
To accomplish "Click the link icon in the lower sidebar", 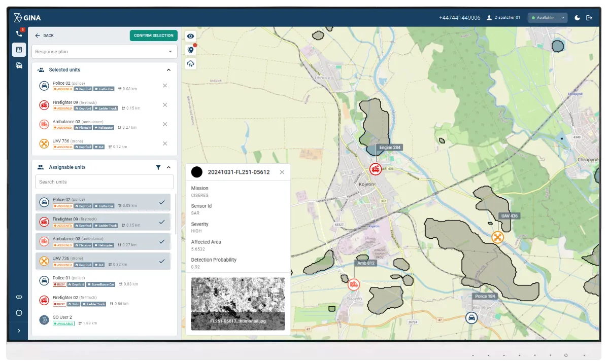I will 19,297.
